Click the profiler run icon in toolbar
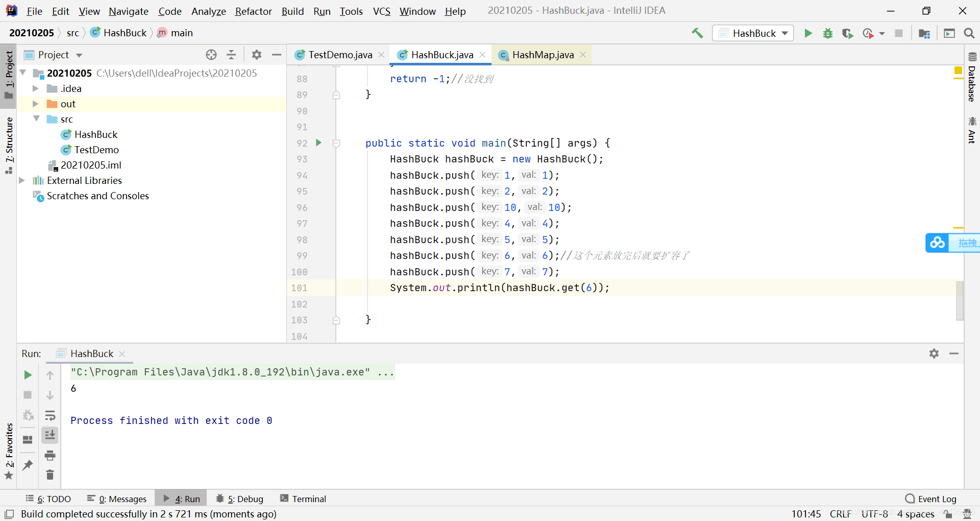 click(868, 33)
